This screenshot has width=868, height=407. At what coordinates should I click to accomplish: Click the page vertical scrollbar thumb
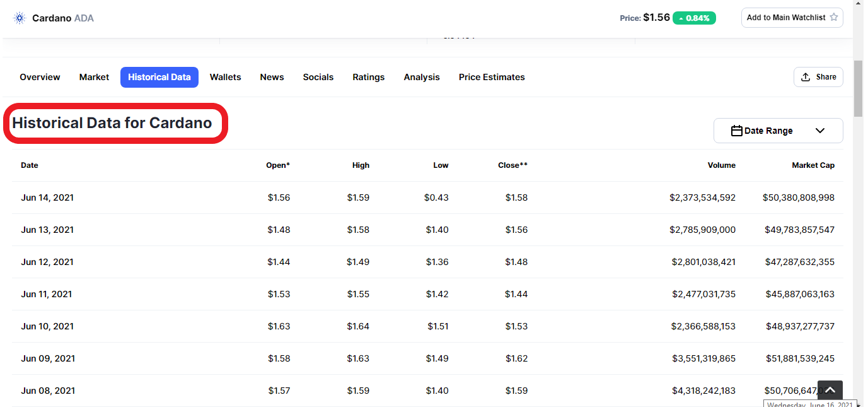click(858, 89)
